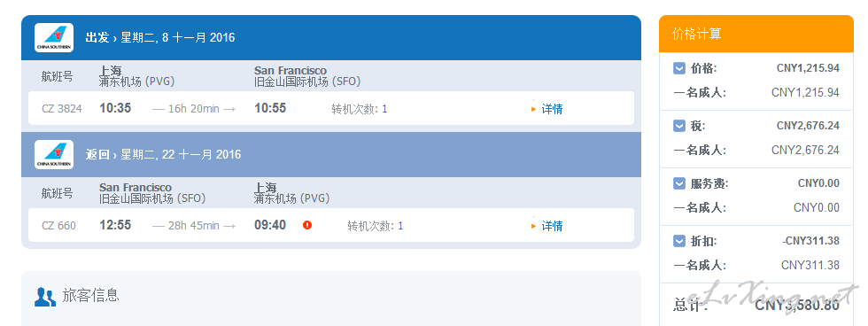Viewport: 868px width, 326px height.
Task: Select the 出发 departure header bar
Action: coord(331,37)
